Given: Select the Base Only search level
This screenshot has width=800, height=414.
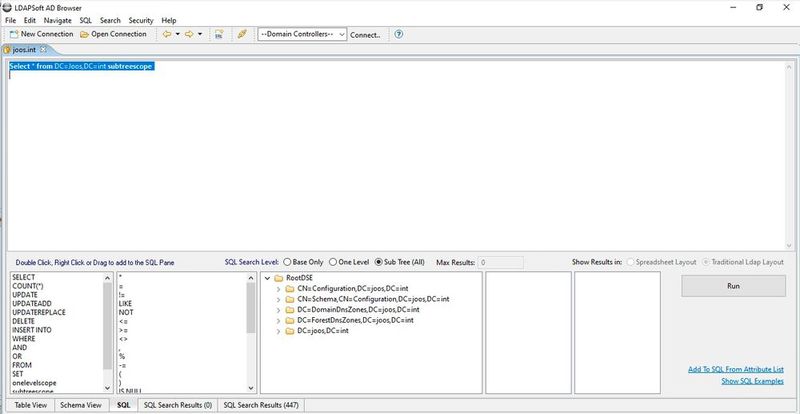Looking at the screenshot, I should coord(303,262).
